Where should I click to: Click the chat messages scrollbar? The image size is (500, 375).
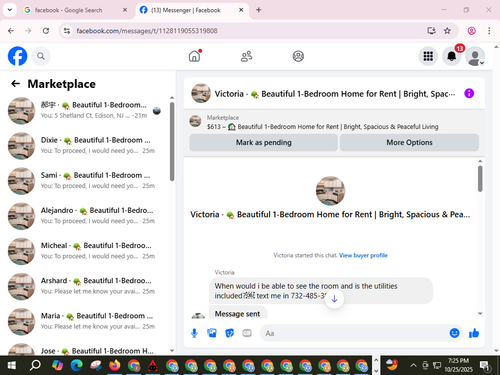point(480,179)
